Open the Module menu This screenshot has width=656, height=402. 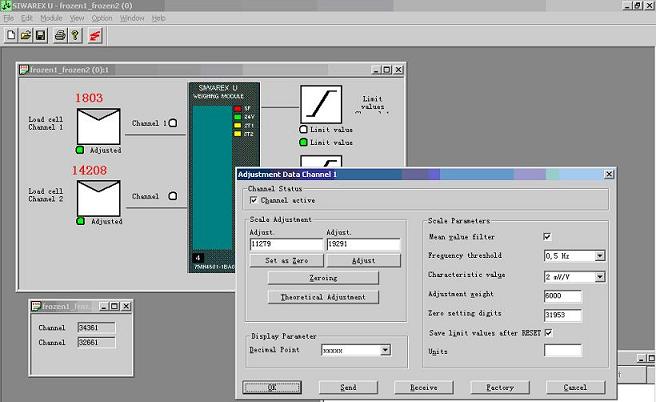[51, 18]
